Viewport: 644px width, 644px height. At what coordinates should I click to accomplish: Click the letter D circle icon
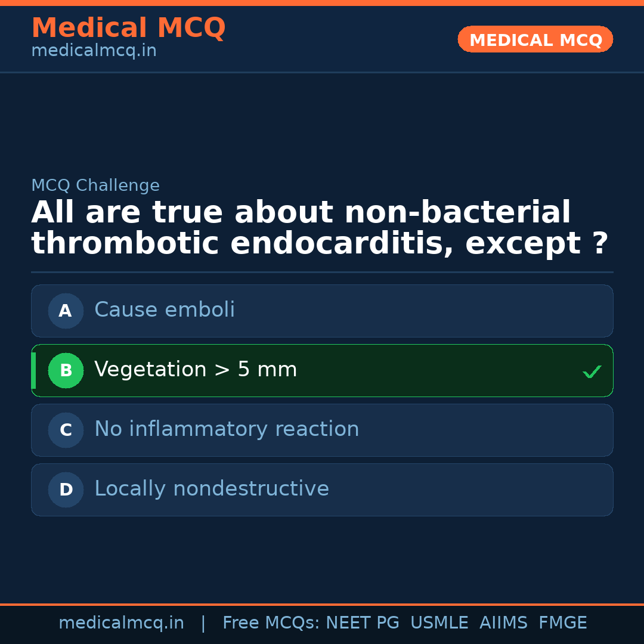[x=66, y=490]
